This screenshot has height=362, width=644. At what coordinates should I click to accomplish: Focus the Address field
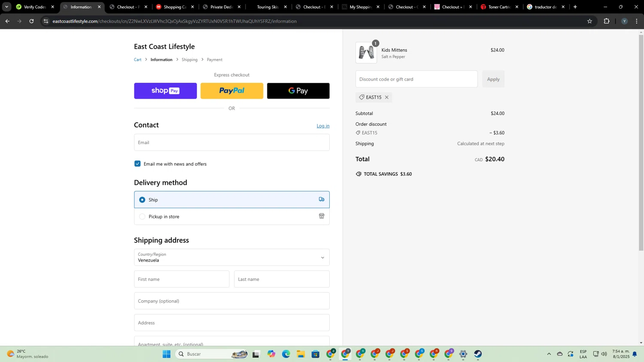point(232,323)
